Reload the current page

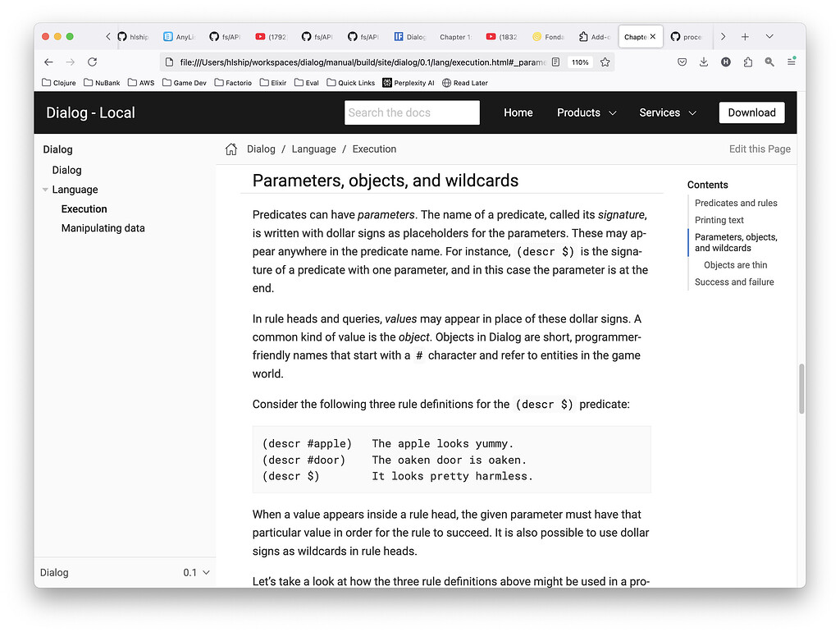pyautogui.click(x=92, y=62)
